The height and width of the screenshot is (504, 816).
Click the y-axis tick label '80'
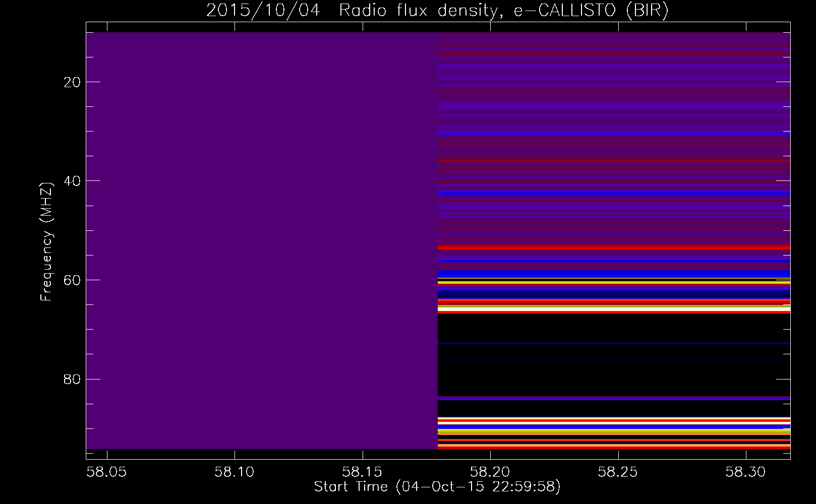click(73, 379)
